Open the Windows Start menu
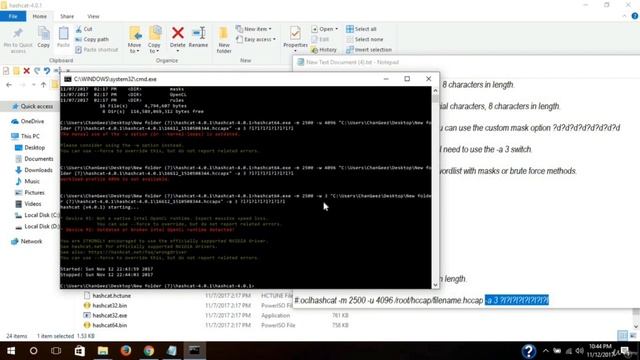640x360 pixels. pos(11,351)
